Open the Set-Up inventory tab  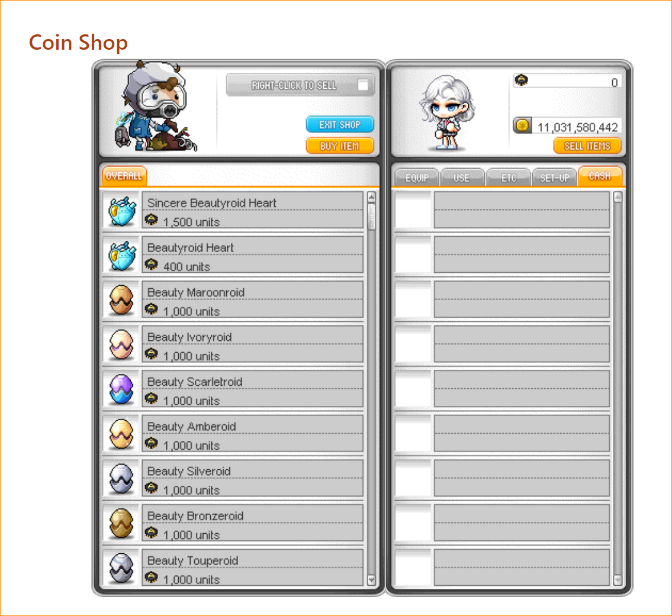(x=554, y=178)
